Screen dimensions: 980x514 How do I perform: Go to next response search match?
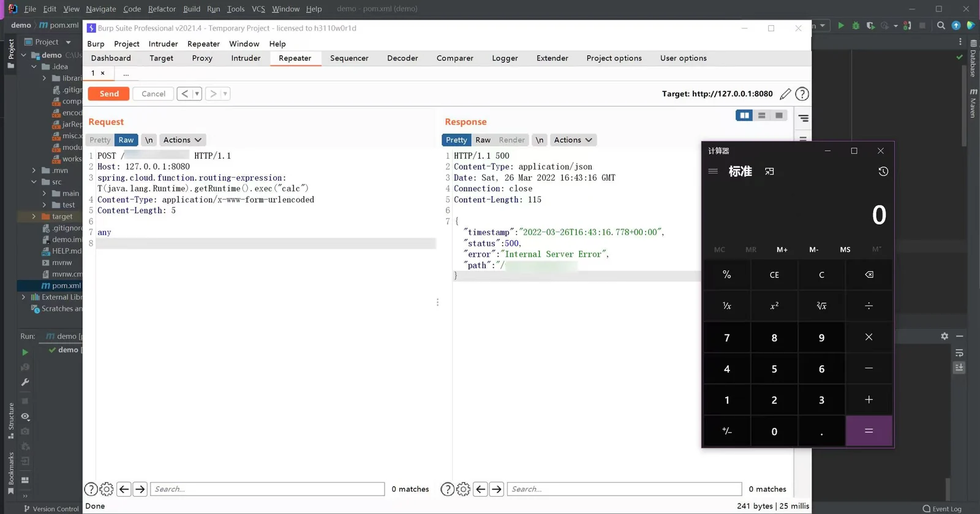point(497,489)
